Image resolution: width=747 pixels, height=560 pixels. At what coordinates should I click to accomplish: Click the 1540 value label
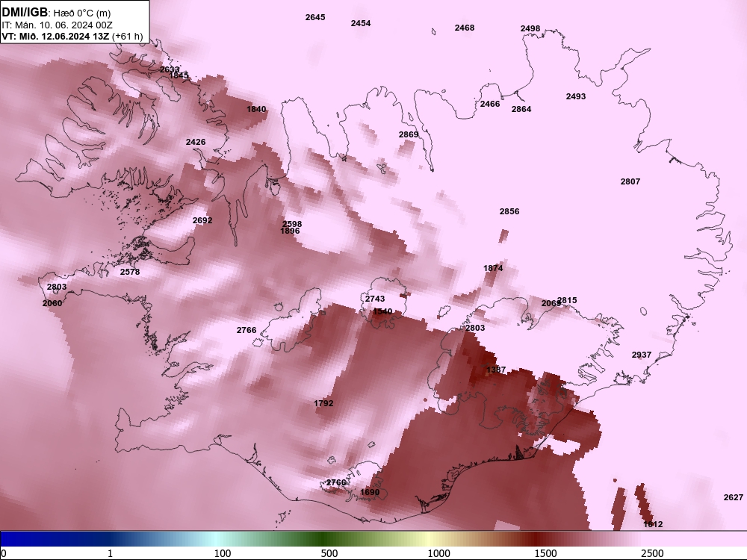coord(382,311)
